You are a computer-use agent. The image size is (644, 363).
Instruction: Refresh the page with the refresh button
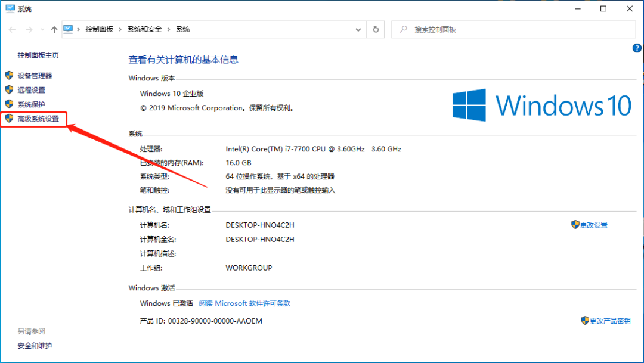click(x=376, y=30)
